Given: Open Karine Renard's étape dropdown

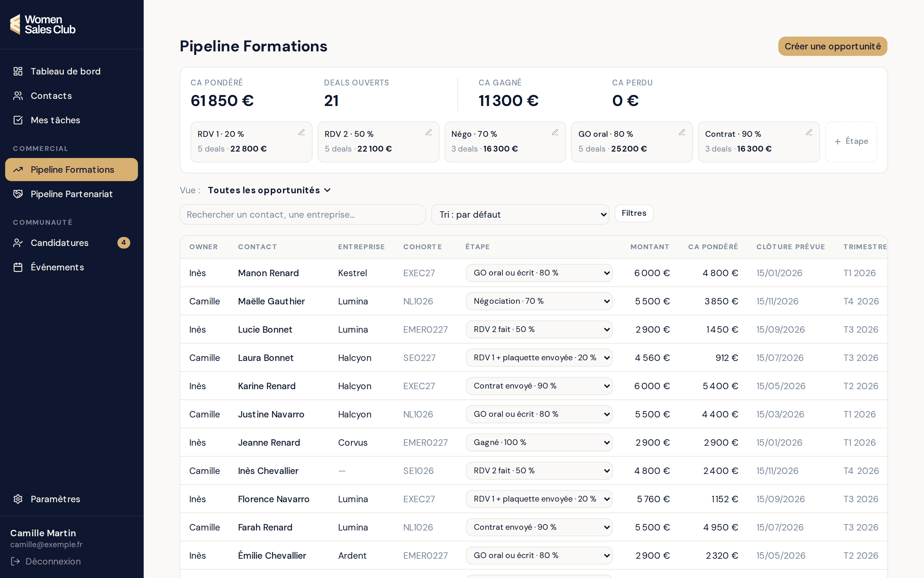Looking at the screenshot, I should pos(539,386).
